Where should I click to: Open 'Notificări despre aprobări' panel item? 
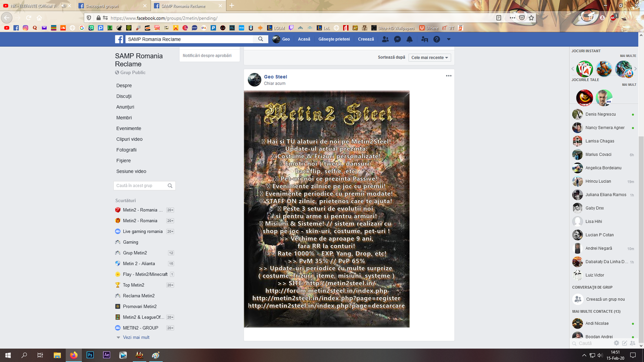(x=207, y=55)
